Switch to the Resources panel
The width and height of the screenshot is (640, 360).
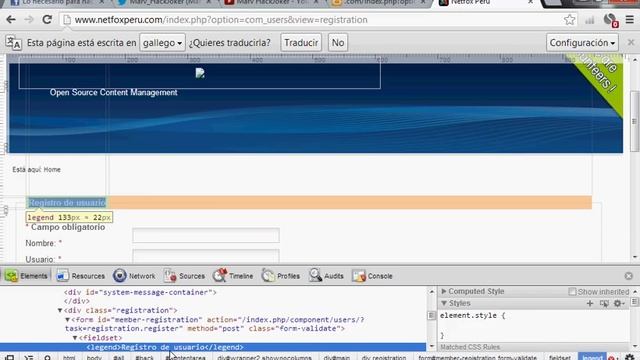(x=80, y=276)
